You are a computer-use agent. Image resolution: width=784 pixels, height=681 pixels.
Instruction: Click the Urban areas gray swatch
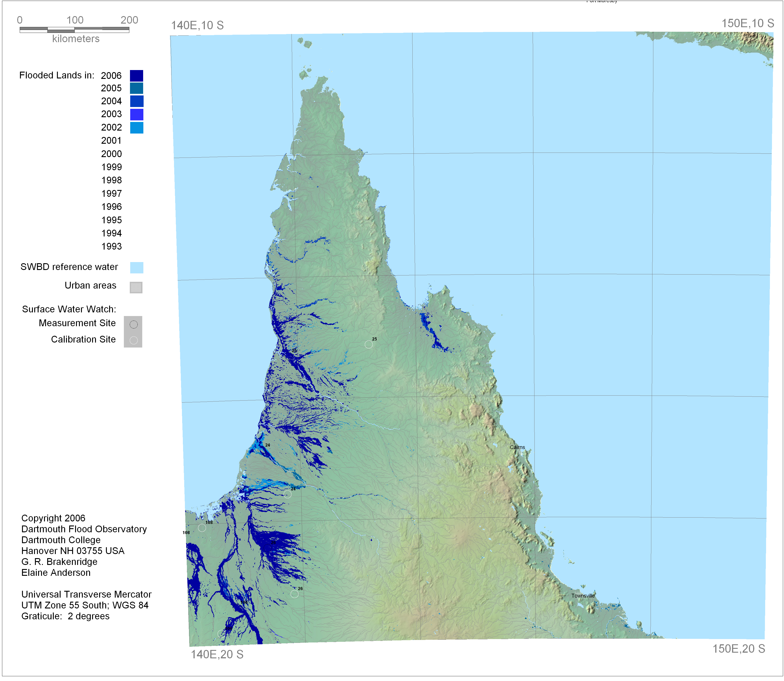136,287
